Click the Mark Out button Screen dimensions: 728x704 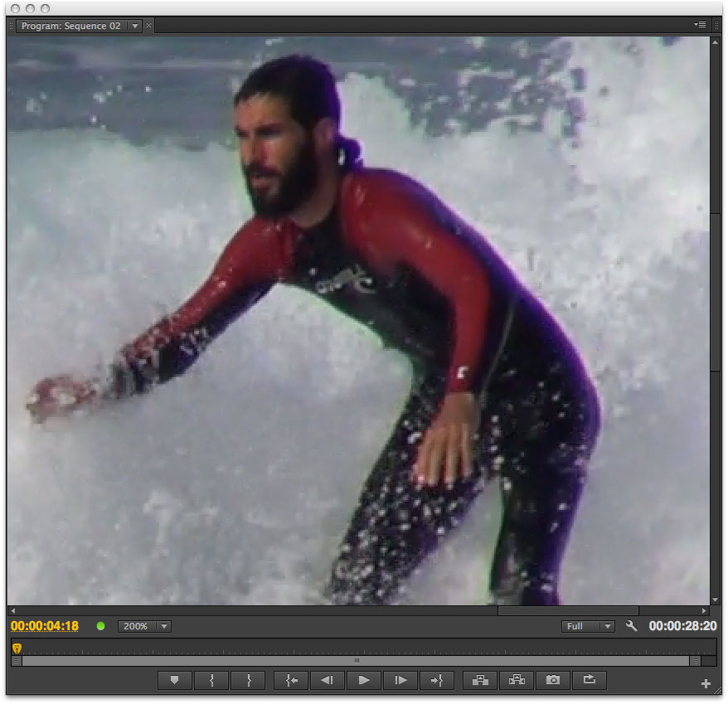pyautogui.click(x=249, y=680)
